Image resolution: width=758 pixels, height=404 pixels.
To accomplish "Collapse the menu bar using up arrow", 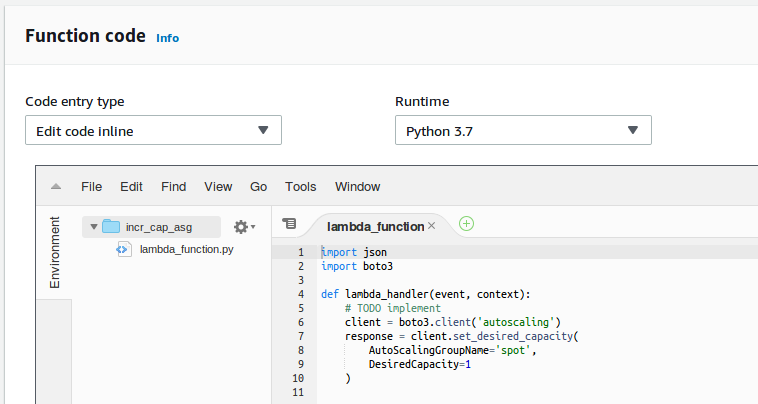I will click(x=56, y=187).
